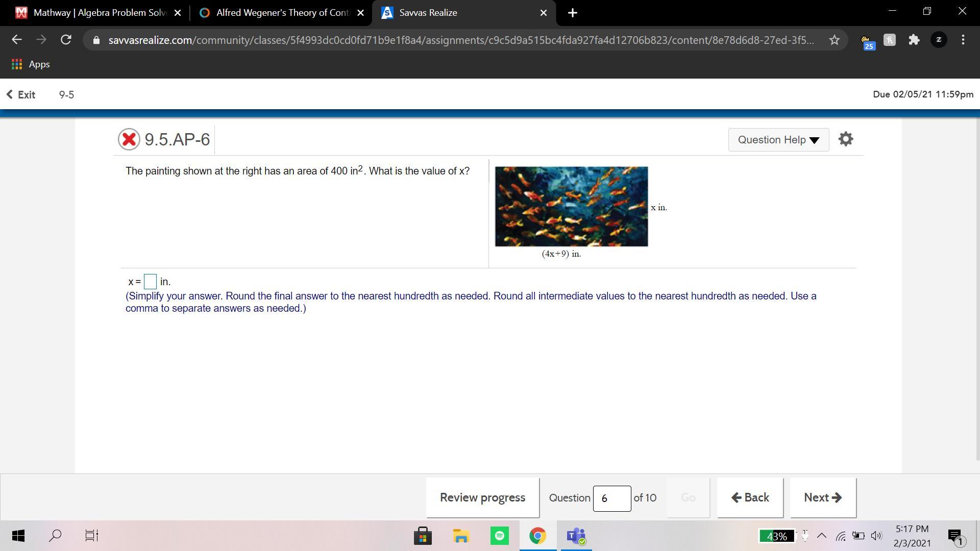Open the Apps grid shortcut
The image size is (980, 551).
click(x=31, y=64)
